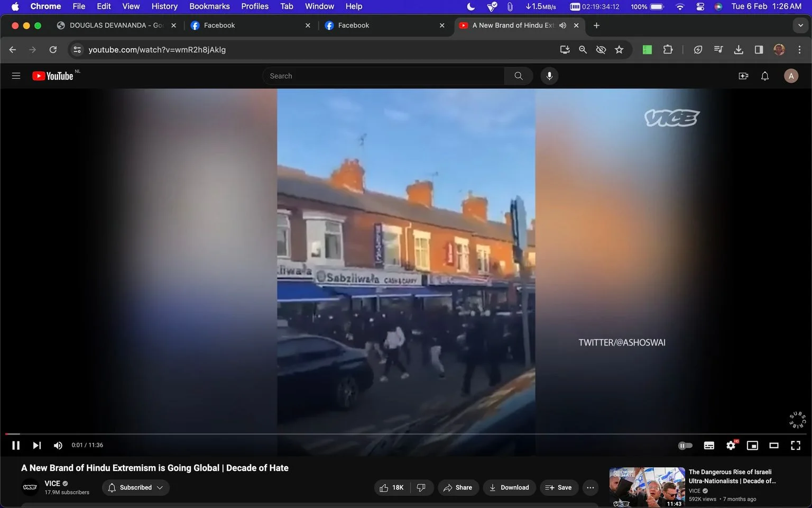Toggle the autoplay switch

click(x=685, y=446)
